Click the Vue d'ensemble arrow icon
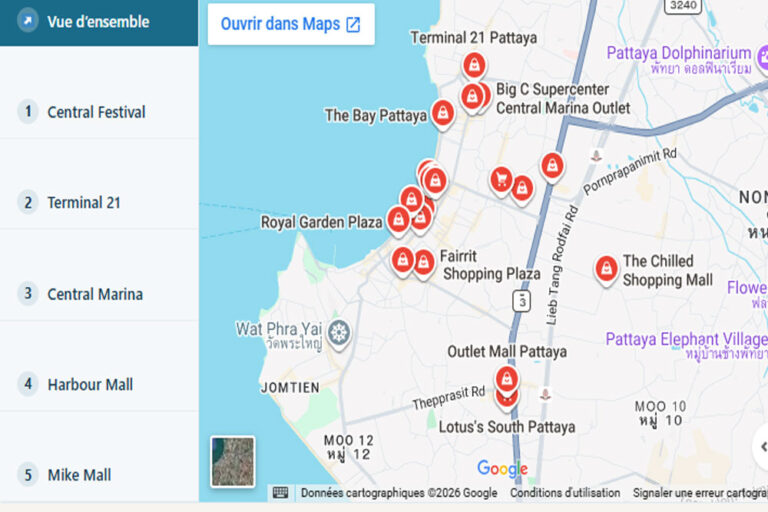Image resolution: width=768 pixels, height=512 pixels. click(x=28, y=21)
